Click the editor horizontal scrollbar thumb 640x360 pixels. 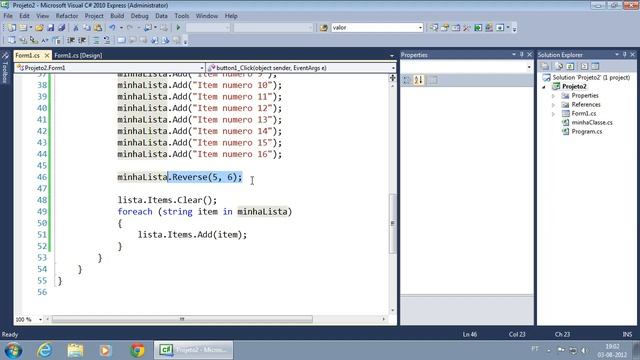[x=182, y=319]
